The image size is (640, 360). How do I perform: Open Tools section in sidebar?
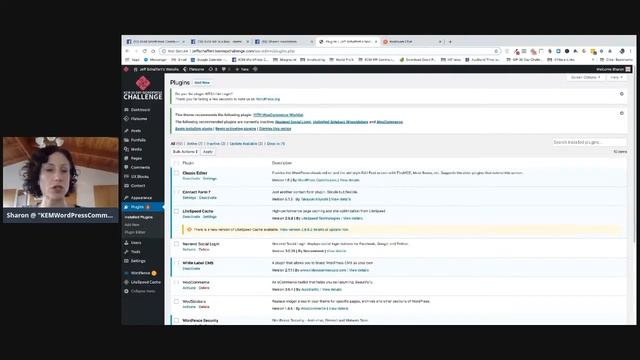(136, 252)
